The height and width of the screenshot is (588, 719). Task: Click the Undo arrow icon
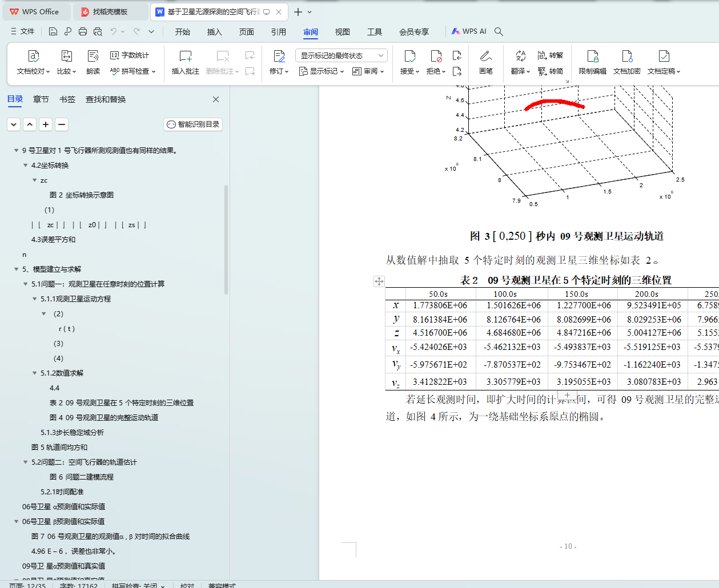point(114,31)
